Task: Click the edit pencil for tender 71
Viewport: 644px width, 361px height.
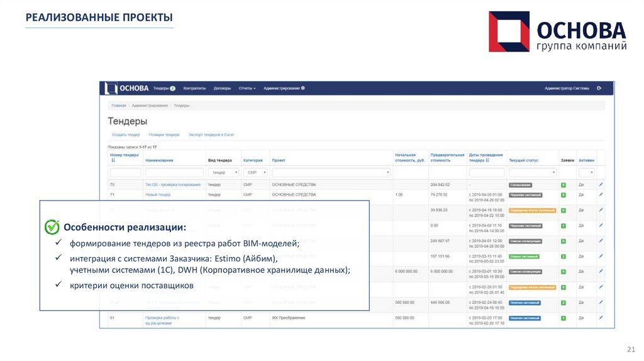Action: tap(601, 194)
